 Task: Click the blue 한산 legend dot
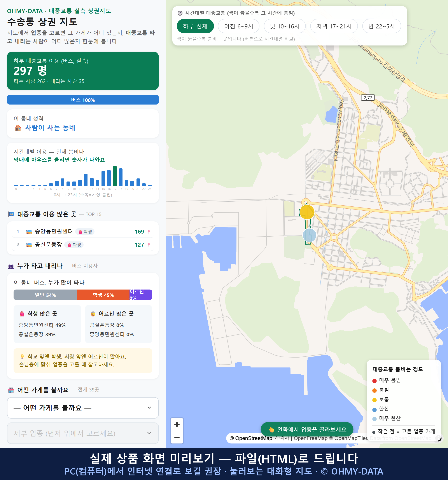click(374, 410)
